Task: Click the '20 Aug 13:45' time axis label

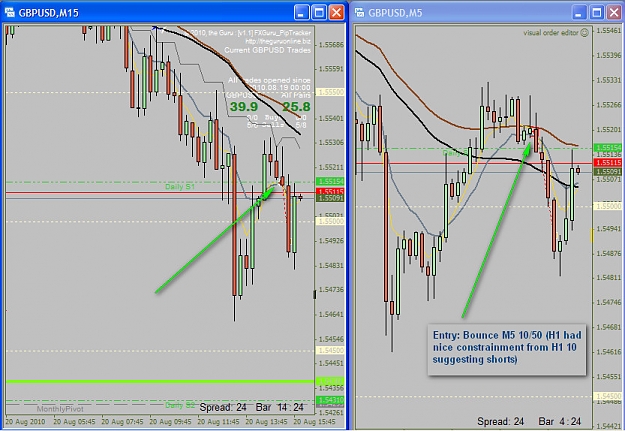Action: point(267,421)
